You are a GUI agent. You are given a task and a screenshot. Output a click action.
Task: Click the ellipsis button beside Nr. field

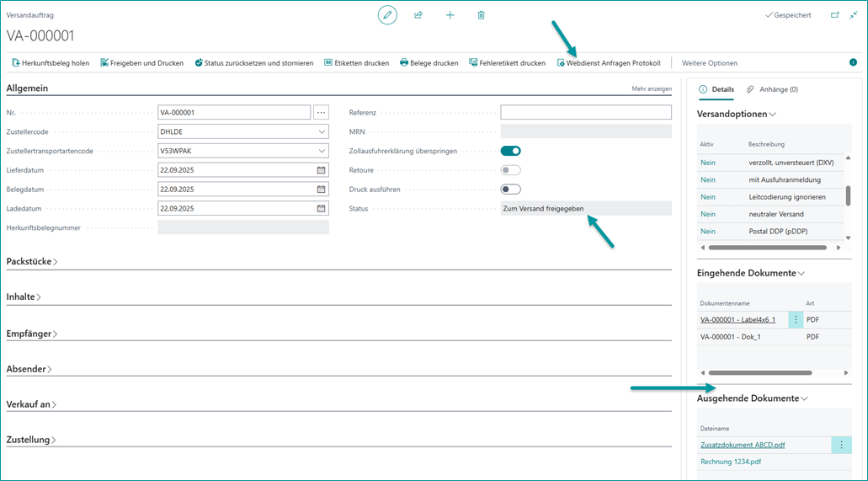click(x=321, y=112)
